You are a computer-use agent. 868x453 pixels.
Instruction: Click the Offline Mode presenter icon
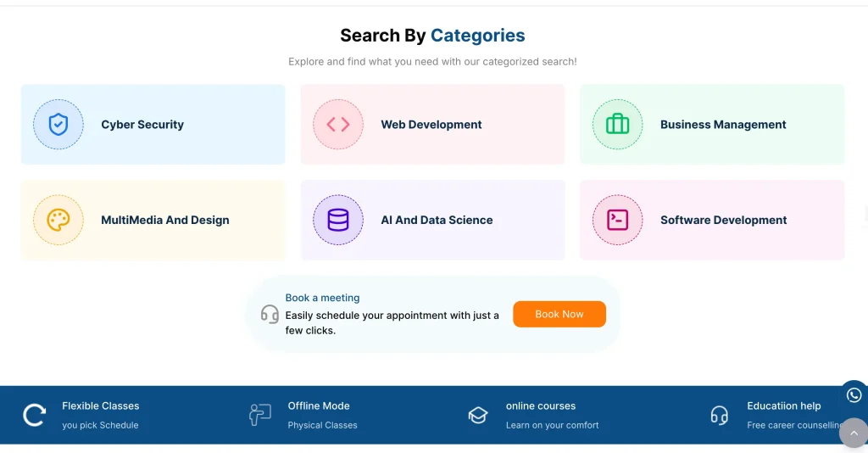pyautogui.click(x=259, y=415)
